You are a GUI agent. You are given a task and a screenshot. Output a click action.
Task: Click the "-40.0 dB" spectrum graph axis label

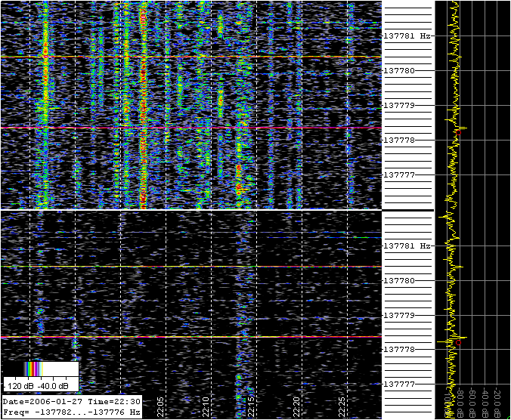tap(485, 403)
